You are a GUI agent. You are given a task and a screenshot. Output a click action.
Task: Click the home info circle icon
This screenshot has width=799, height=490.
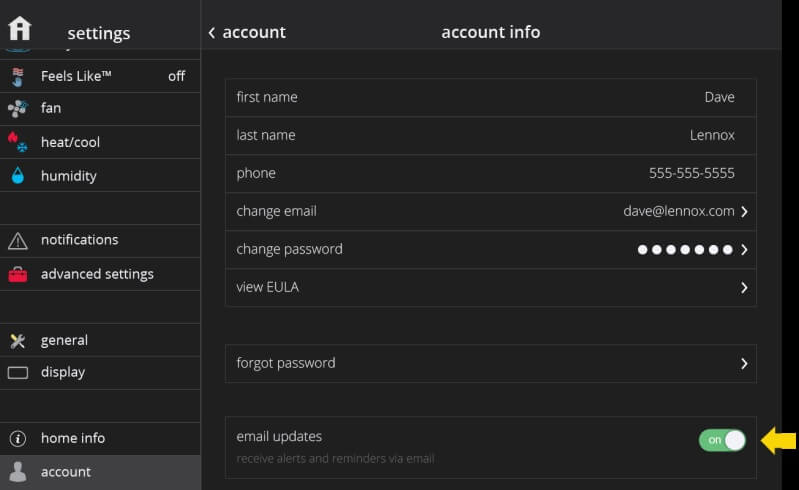click(x=17, y=439)
